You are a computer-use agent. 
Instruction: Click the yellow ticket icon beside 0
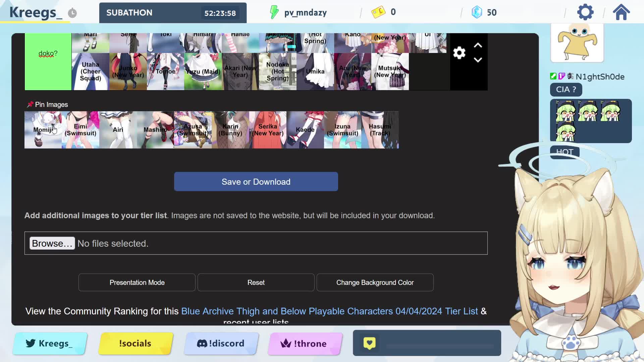point(378,12)
